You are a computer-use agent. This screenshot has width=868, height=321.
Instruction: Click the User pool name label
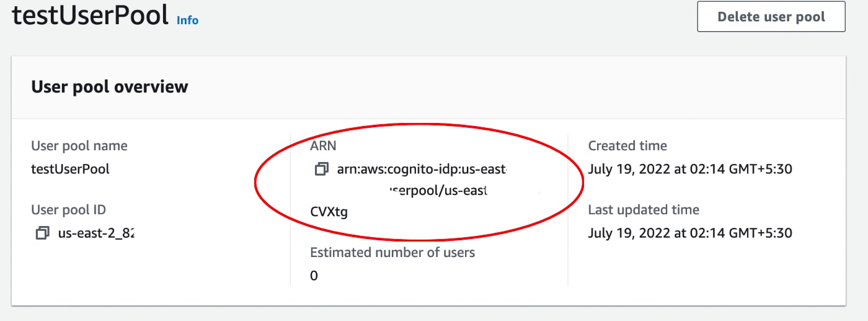79,146
